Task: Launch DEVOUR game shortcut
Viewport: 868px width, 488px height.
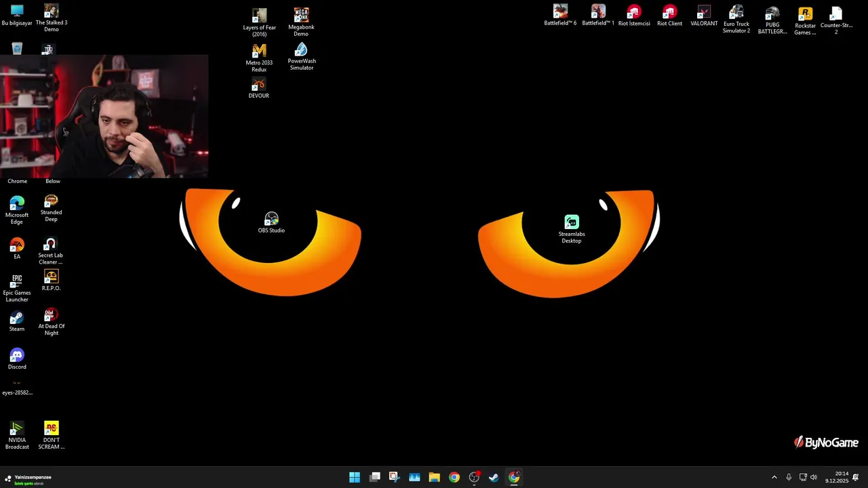Action: point(258,89)
